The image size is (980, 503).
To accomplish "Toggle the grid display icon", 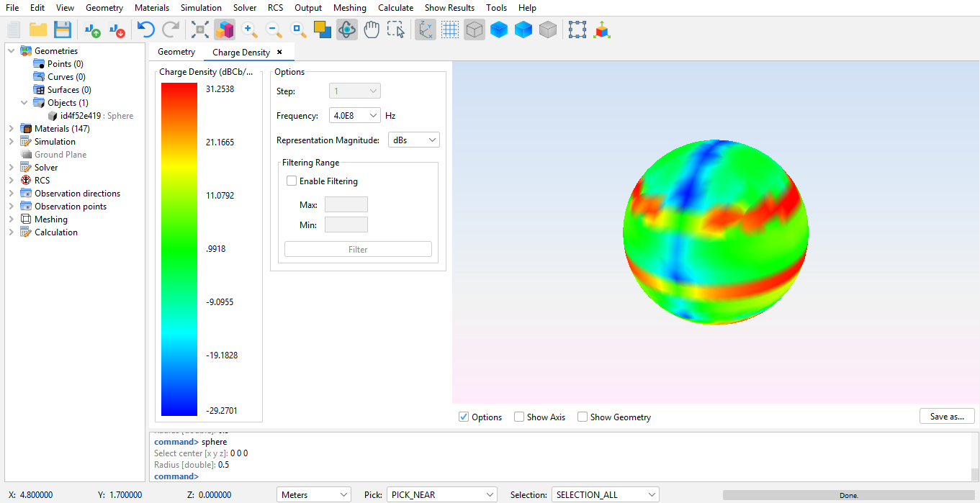I will click(x=450, y=30).
